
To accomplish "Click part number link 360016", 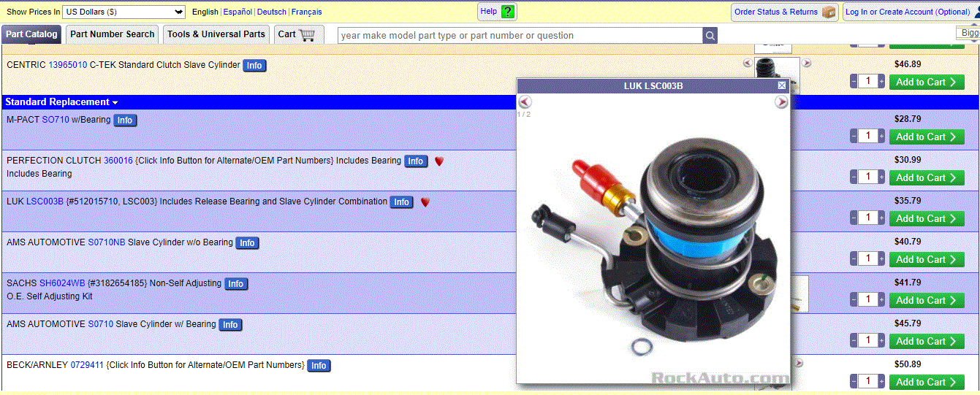I will [118, 161].
